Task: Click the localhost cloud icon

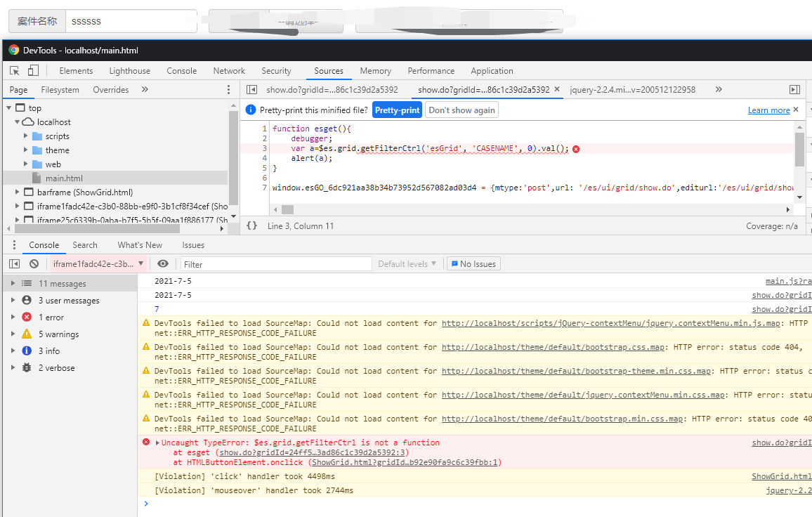Action: pos(28,122)
